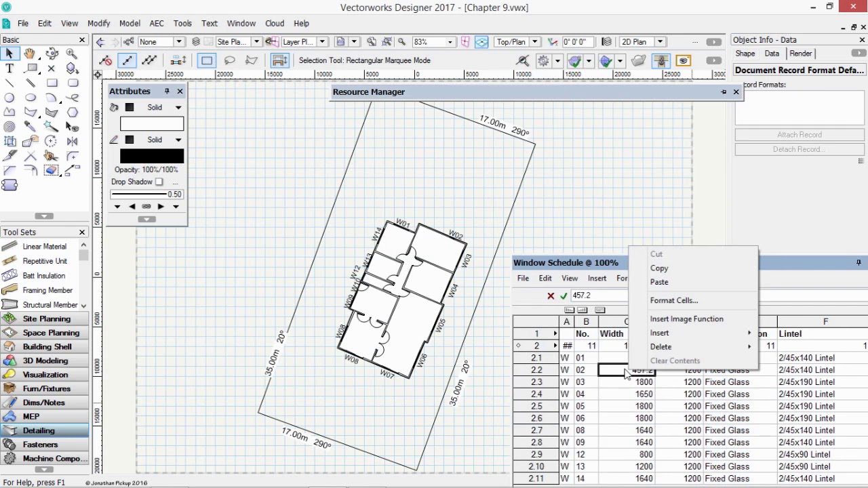Select the Select Similar magic wand tool
868x488 pixels.
52,127
